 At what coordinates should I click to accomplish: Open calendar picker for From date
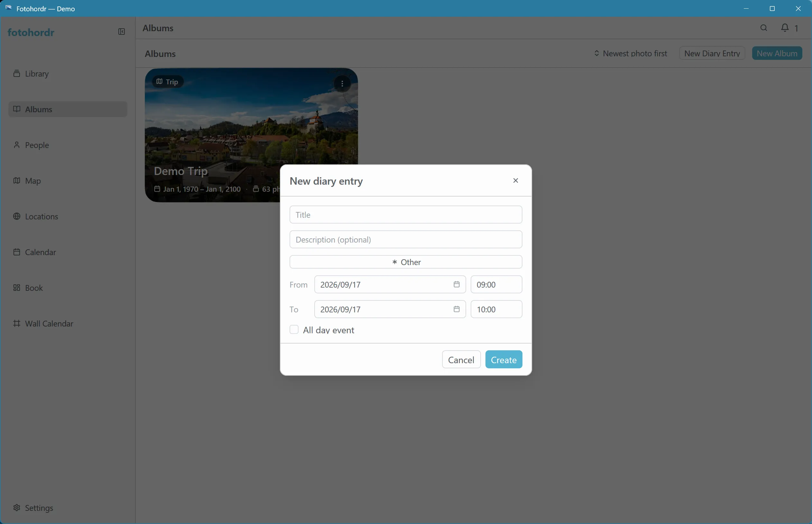tap(457, 284)
